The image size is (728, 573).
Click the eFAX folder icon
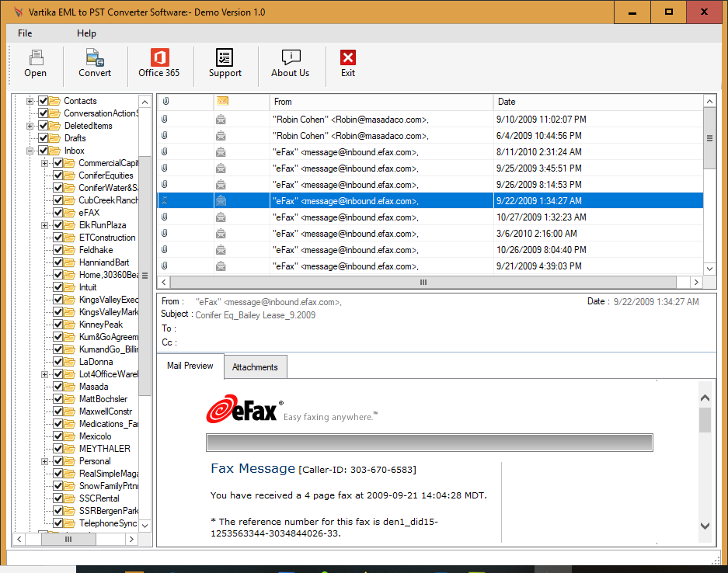click(70, 213)
